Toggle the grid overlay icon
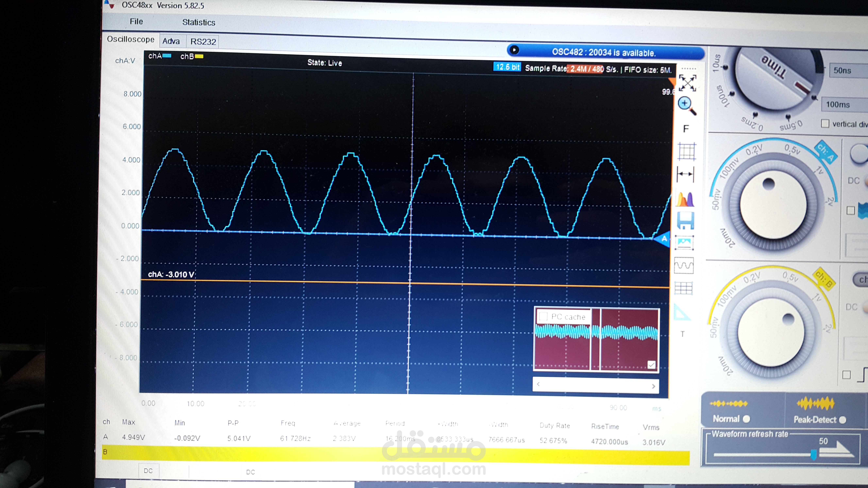Screen dimensions: 868x488 pyautogui.click(x=687, y=152)
